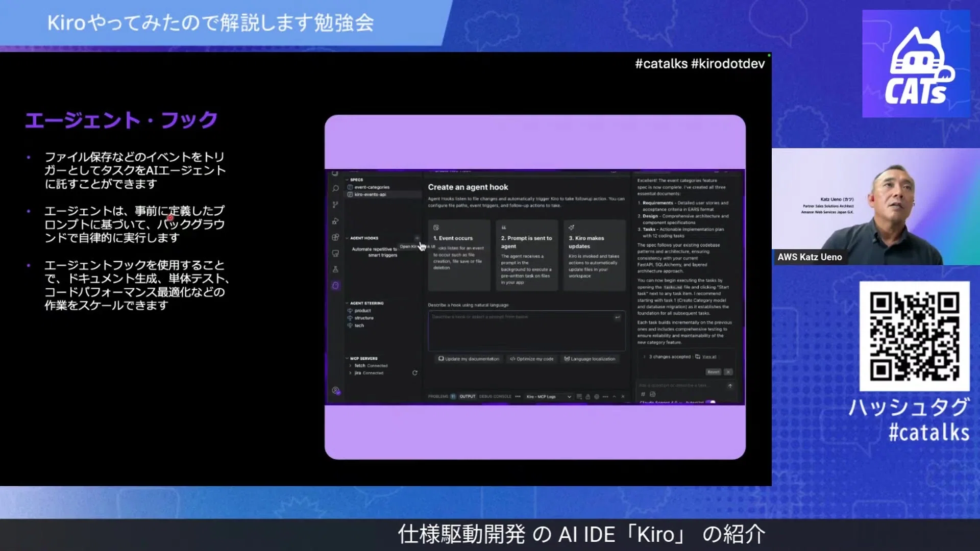The height and width of the screenshot is (551, 980).
Task: Submit hook description with enter arrow icon
Action: coord(618,317)
